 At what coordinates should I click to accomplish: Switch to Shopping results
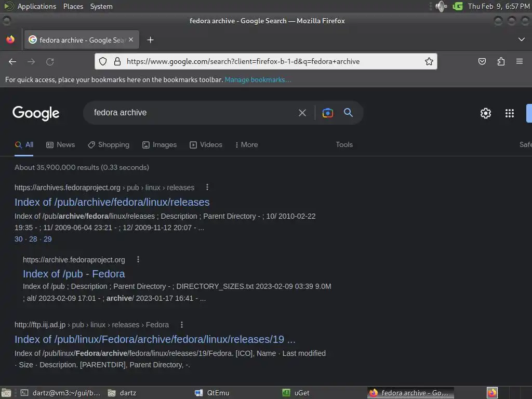coord(109,145)
